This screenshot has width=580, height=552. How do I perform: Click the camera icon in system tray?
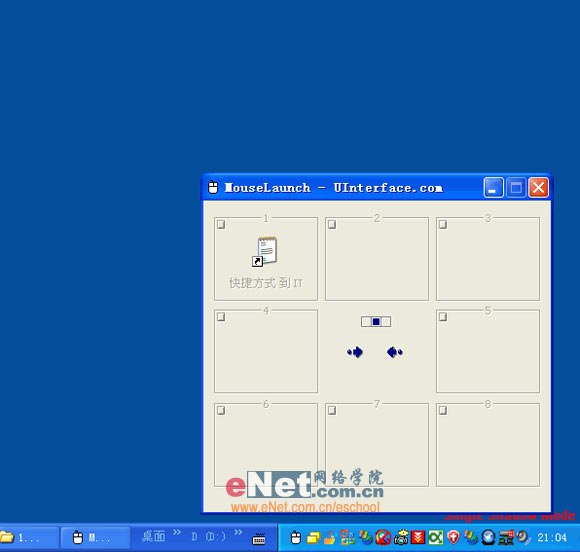(x=401, y=538)
